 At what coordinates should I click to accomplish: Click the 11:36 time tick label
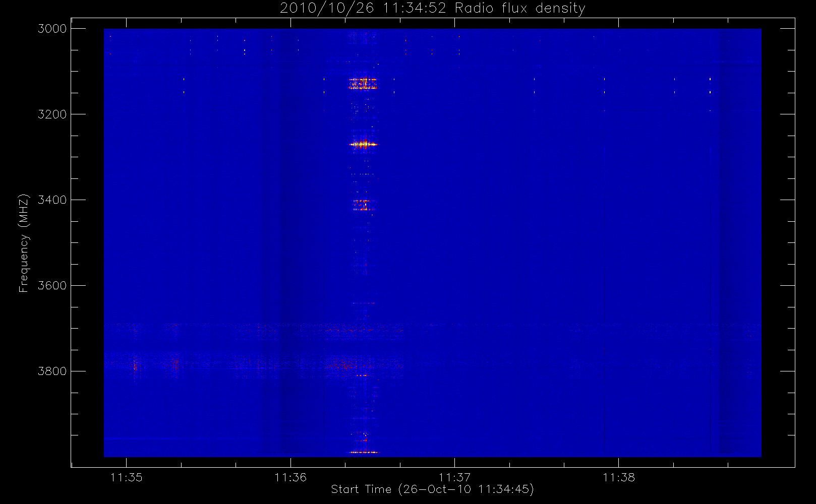290,477
